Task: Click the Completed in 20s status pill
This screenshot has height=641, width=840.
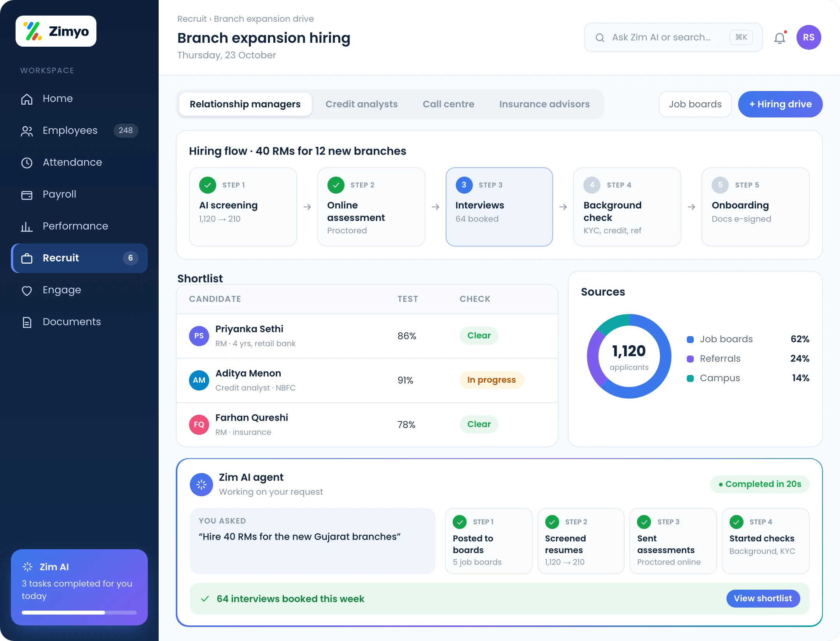Action: pos(759,484)
